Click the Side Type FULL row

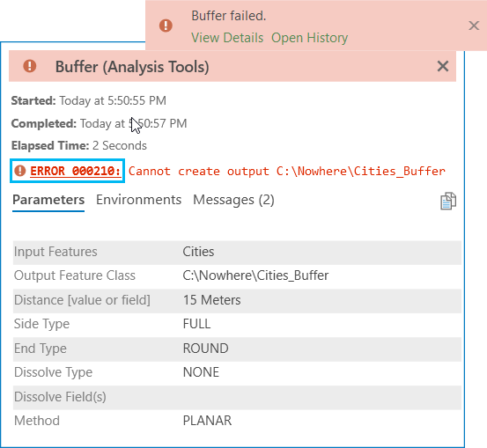tap(237, 324)
